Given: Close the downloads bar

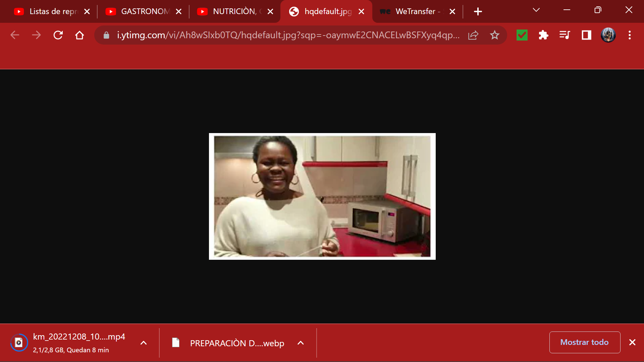Looking at the screenshot, I should pyautogui.click(x=632, y=342).
